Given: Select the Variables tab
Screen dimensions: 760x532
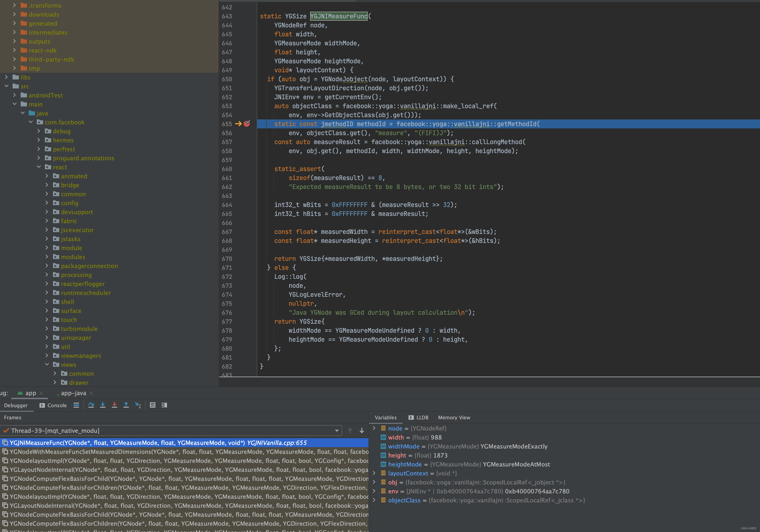Looking at the screenshot, I should coord(386,418).
